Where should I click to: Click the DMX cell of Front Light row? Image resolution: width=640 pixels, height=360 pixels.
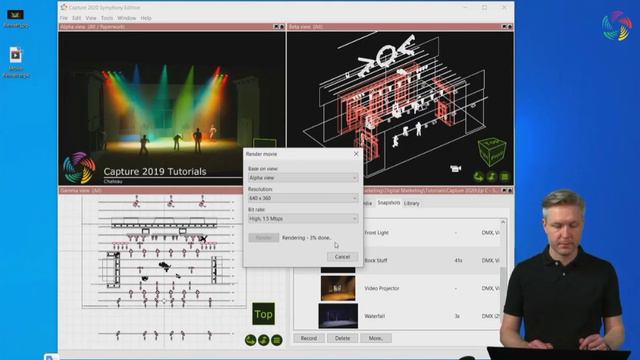tap(490, 233)
